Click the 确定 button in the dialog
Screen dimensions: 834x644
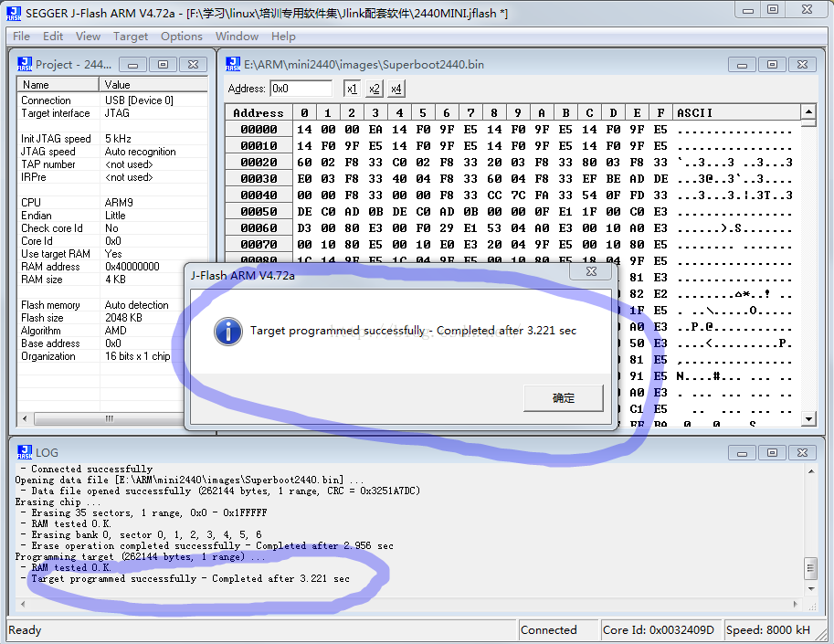pyautogui.click(x=564, y=397)
